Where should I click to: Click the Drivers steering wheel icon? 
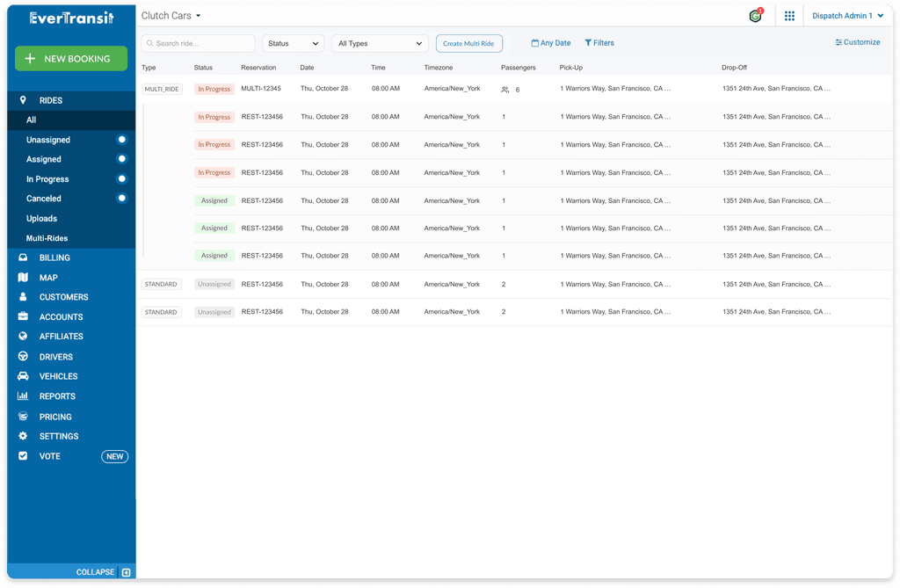point(23,356)
